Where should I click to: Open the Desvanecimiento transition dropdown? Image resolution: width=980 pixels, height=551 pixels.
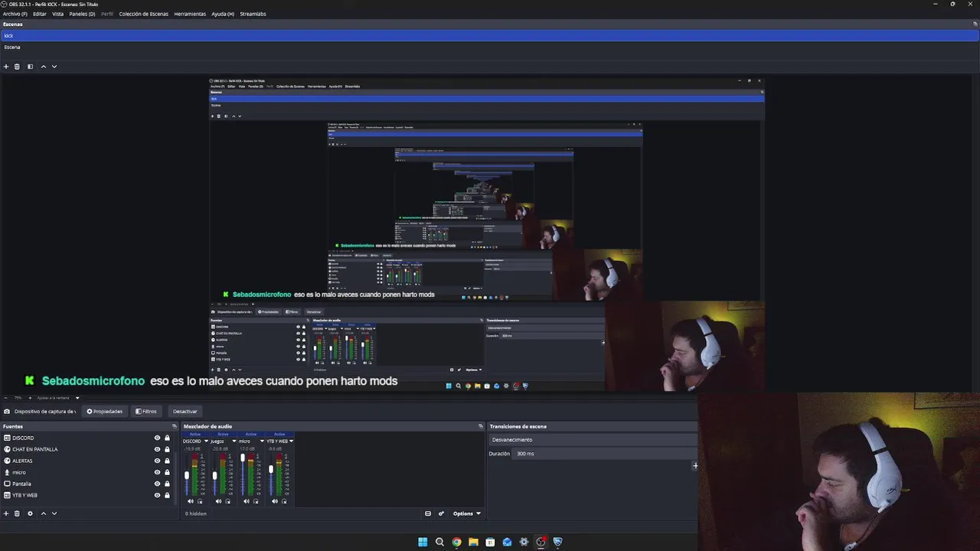point(593,440)
